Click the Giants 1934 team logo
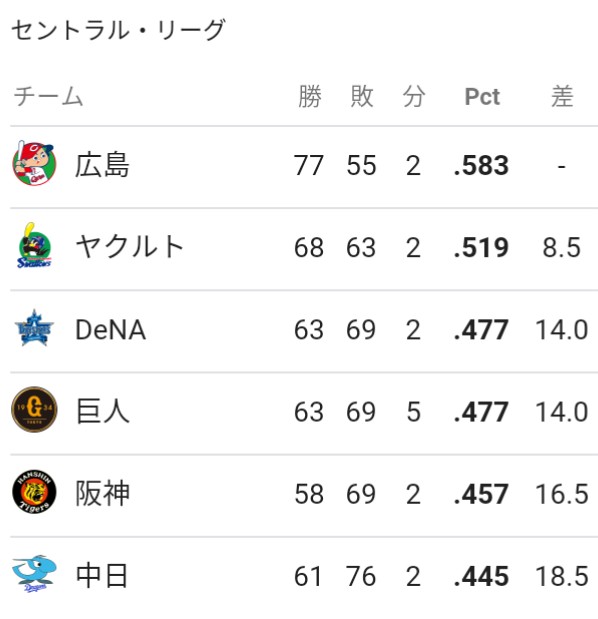The image size is (598, 619). pyautogui.click(x=34, y=410)
